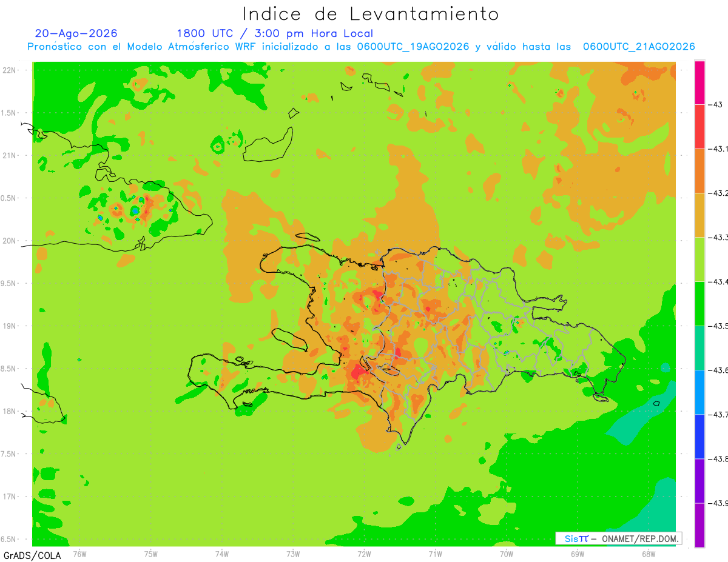Image resolution: width=728 pixels, height=562 pixels.
Task: Click the date '20-Ago-2026'
Action: [76, 33]
